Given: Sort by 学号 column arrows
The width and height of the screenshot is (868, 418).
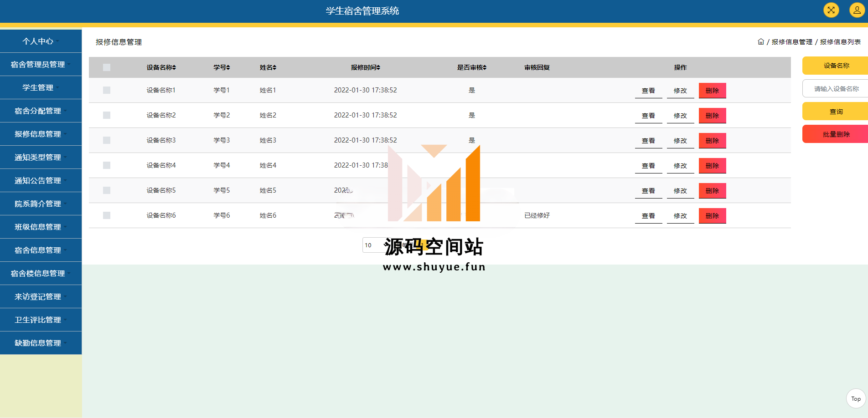Looking at the screenshot, I should pyautogui.click(x=228, y=67).
